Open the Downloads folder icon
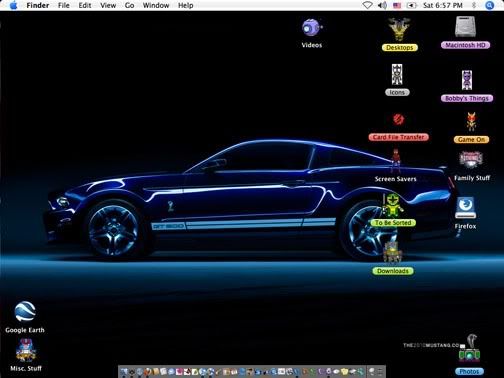 coord(393,252)
